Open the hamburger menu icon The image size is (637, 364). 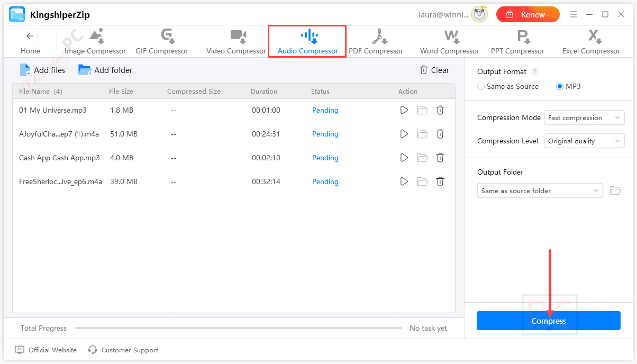coord(574,14)
